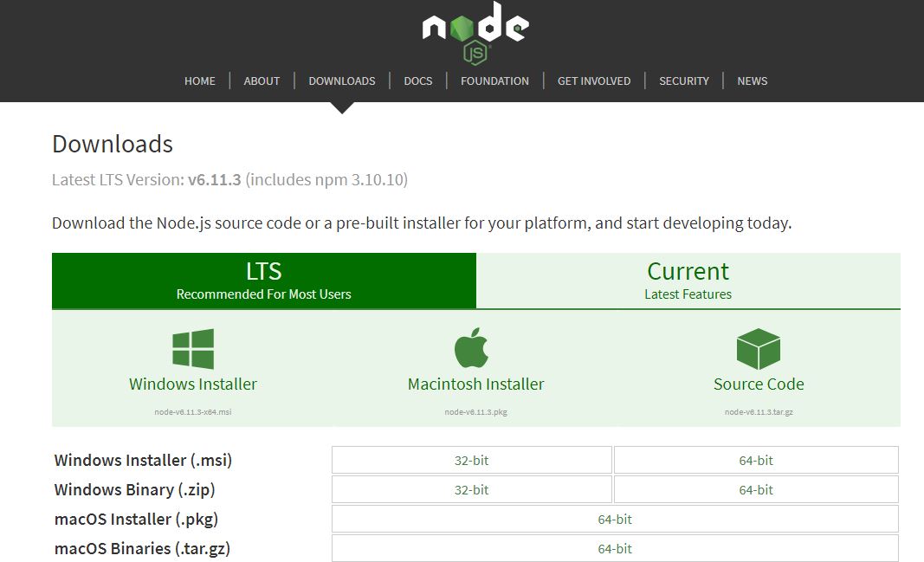
Task: Click the Node.js logo in the header
Action: coord(475,32)
